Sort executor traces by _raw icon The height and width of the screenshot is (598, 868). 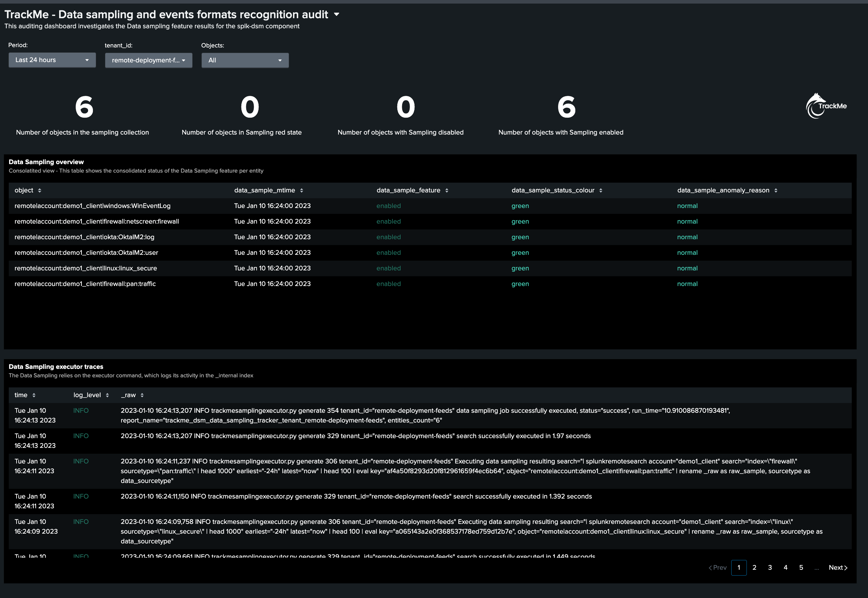[142, 395]
